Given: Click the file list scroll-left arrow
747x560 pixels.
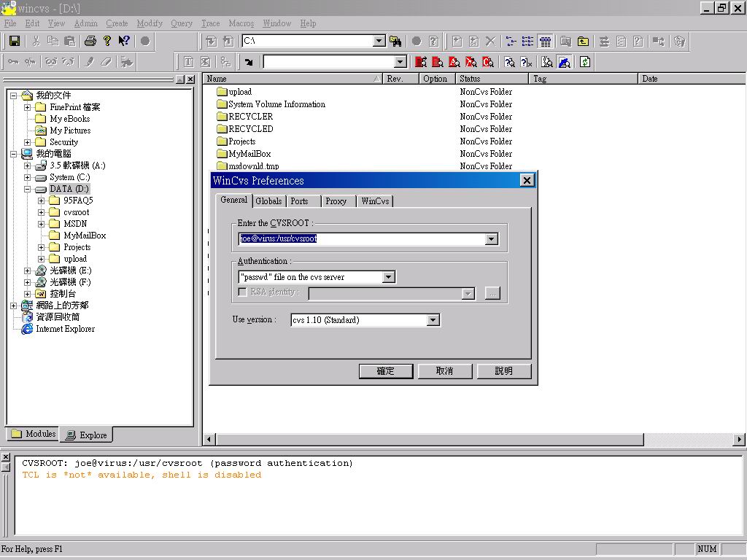Looking at the screenshot, I should point(209,439).
